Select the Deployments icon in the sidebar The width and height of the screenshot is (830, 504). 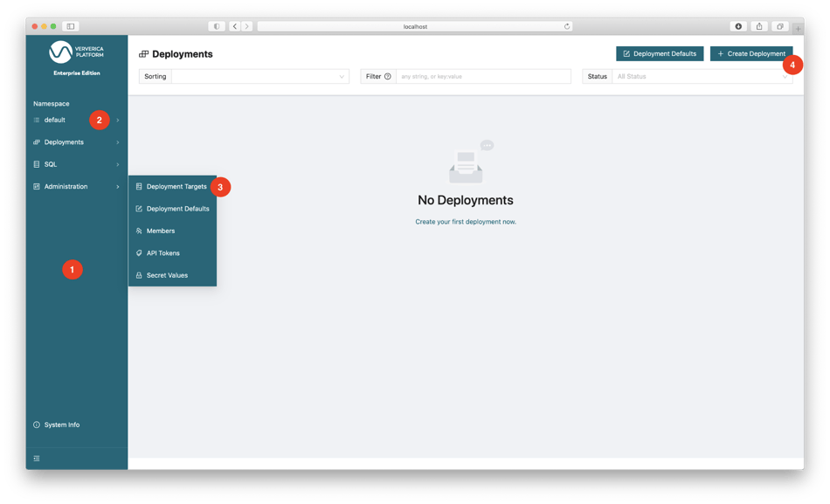[36, 142]
